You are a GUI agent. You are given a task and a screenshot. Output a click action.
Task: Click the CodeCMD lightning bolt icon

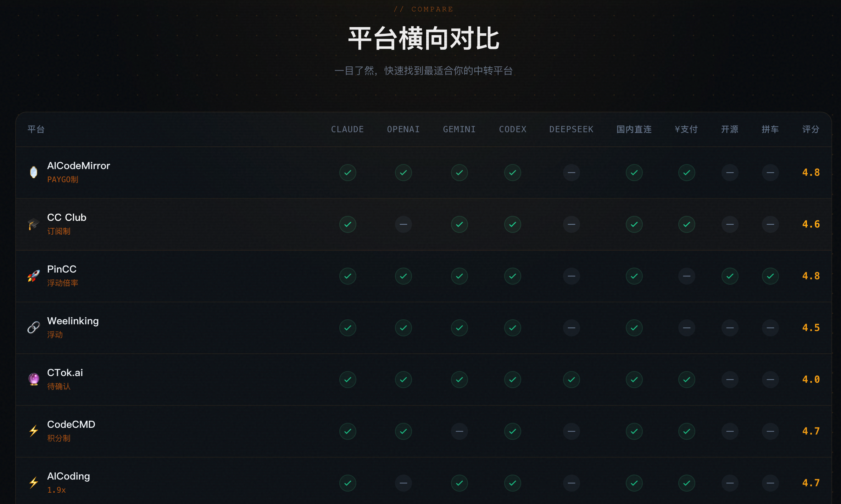(33, 431)
